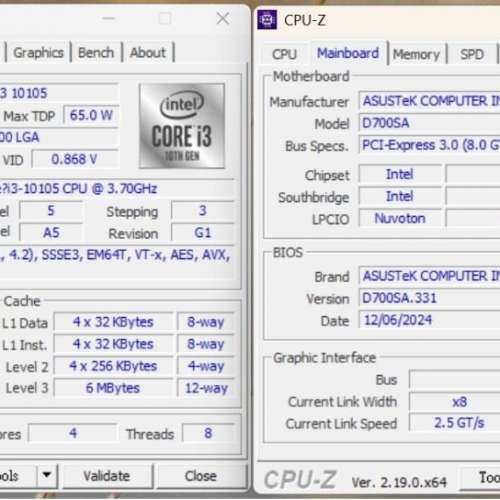Click the A5 extended model value
The height and width of the screenshot is (500, 500).
51,233
